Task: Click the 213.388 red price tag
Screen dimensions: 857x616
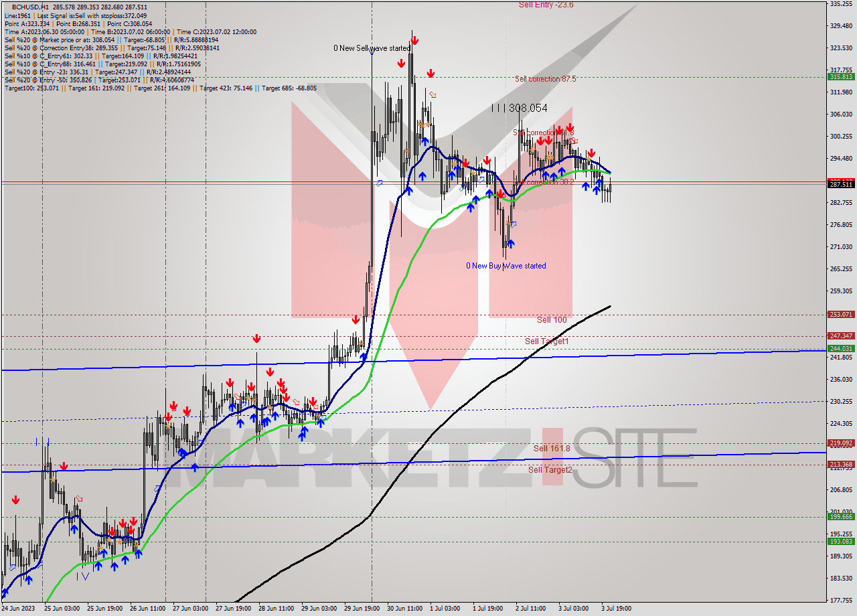Action: 841,464
